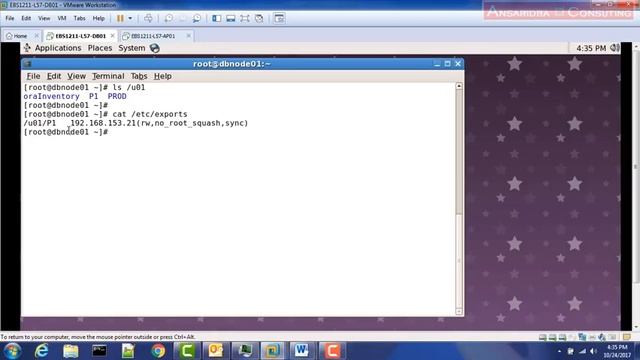Open the terminal View menu
The width and height of the screenshot is (640, 360).
[76, 76]
